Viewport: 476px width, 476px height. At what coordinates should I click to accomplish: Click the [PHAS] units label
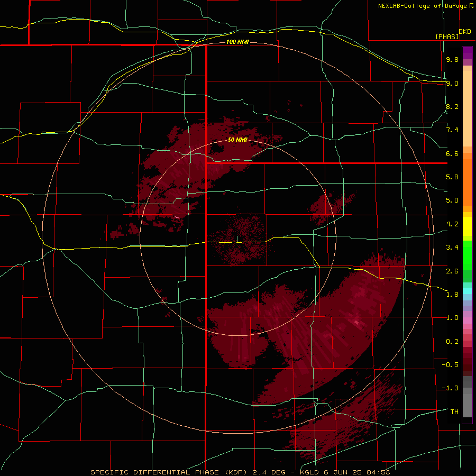(447, 36)
